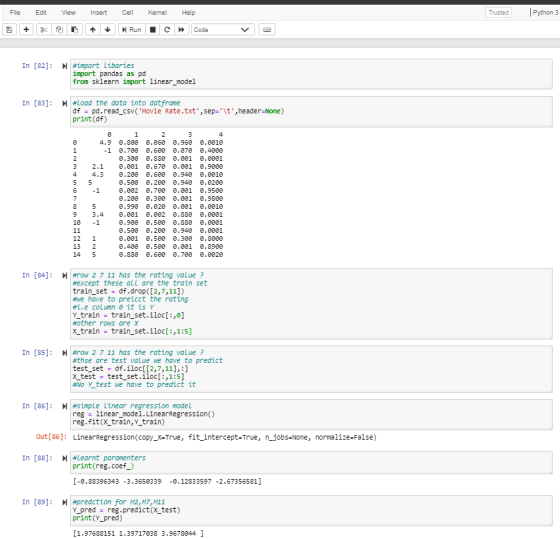Click the predictions output starting with 1.97688151
The image size is (560, 539).
(x=138, y=533)
